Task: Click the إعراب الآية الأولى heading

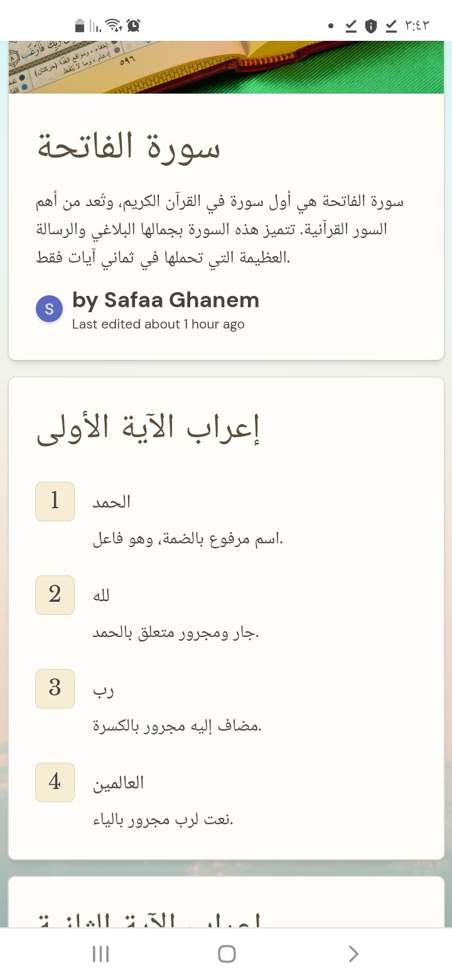Action: point(148,428)
